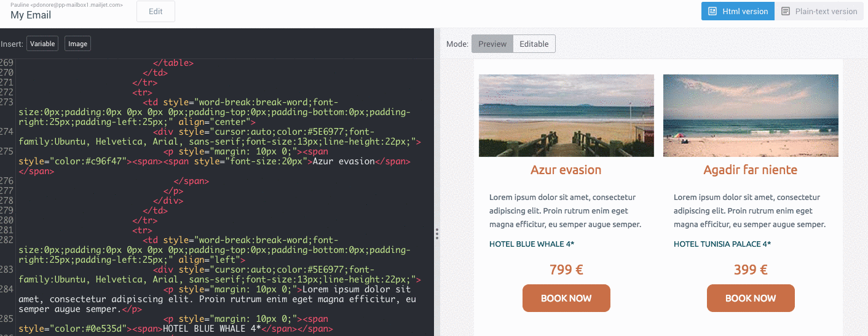The image size is (868, 336).
Task: Click the 799 € price
Action: 566,270
